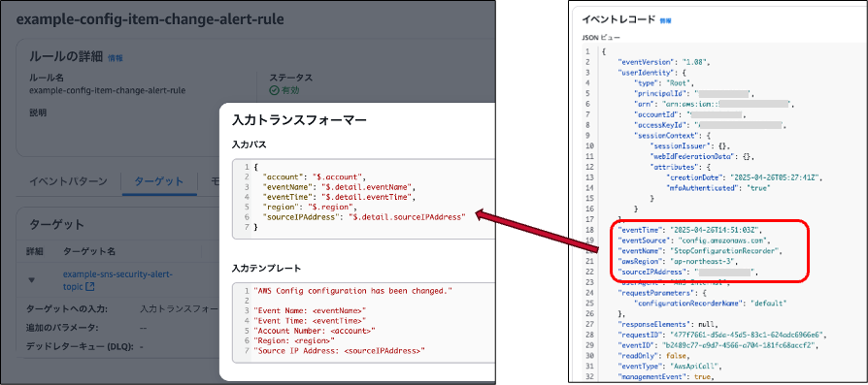The width and height of the screenshot is (868, 385).
Task: Click the "eventVersion": "1.08" line
Action: [x=663, y=61]
